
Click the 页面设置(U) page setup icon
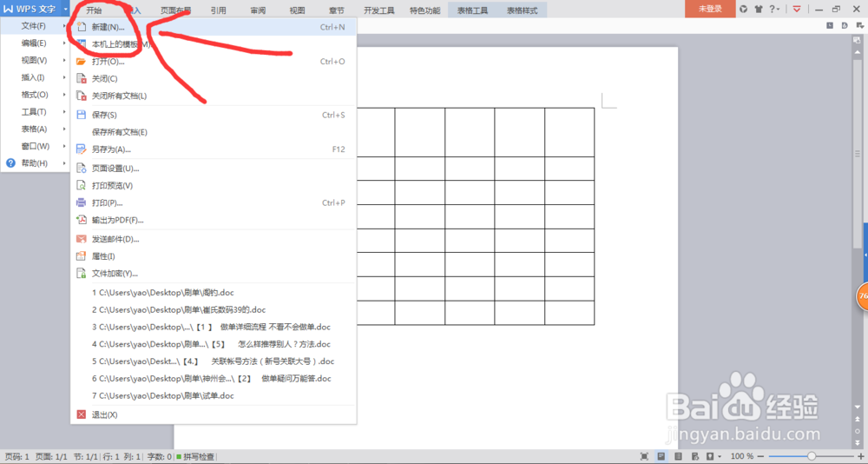(82, 168)
